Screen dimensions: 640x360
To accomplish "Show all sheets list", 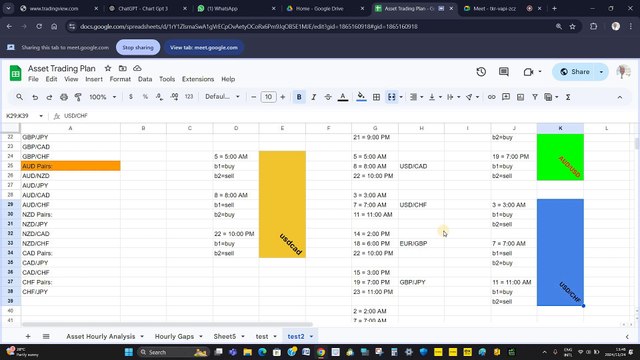I will (46, 336).
